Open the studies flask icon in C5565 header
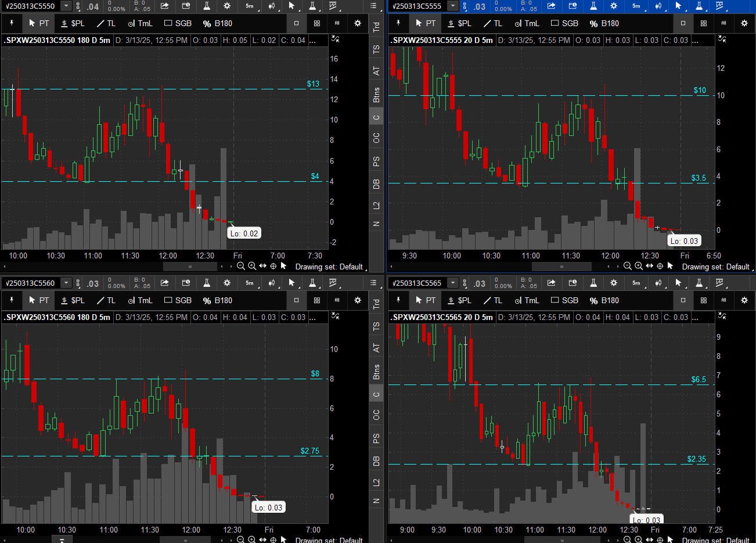Screen dimensions: 756x543 (x=593, y=283)
